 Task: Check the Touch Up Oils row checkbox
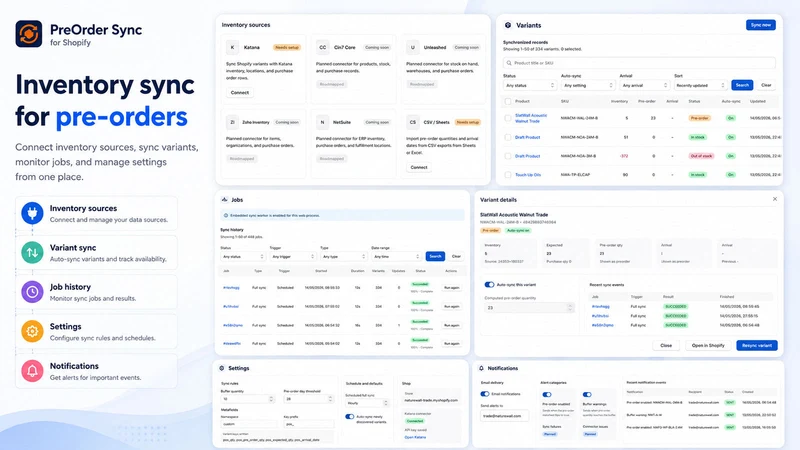point(508,174)
